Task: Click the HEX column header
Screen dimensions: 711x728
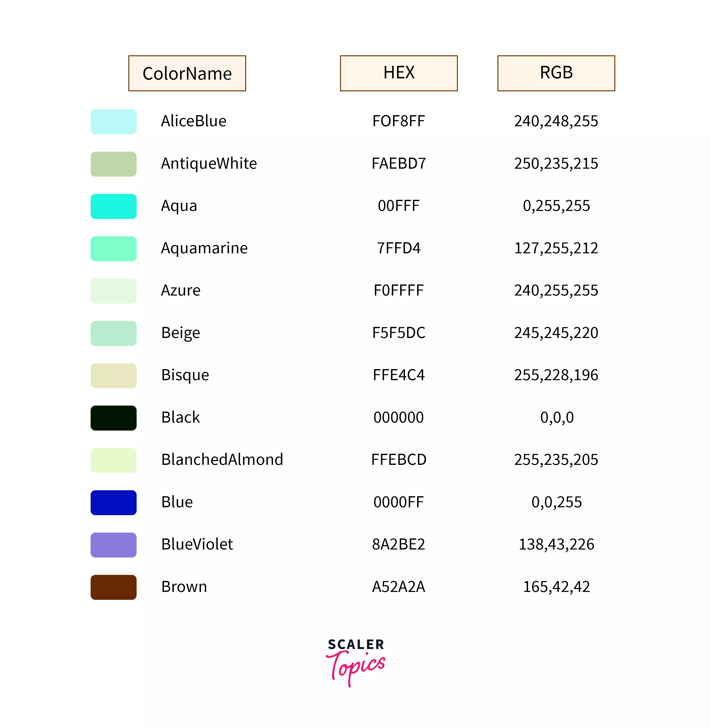Action: (399, 73)
